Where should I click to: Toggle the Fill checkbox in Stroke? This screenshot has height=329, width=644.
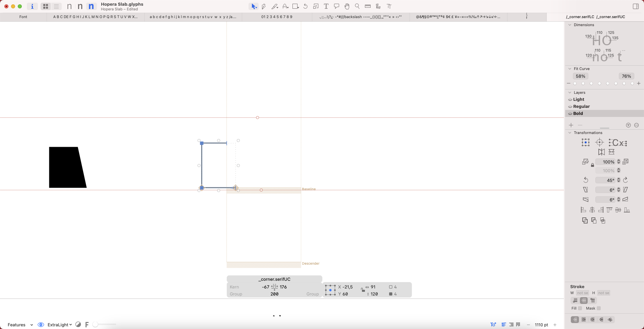point(580,308)
